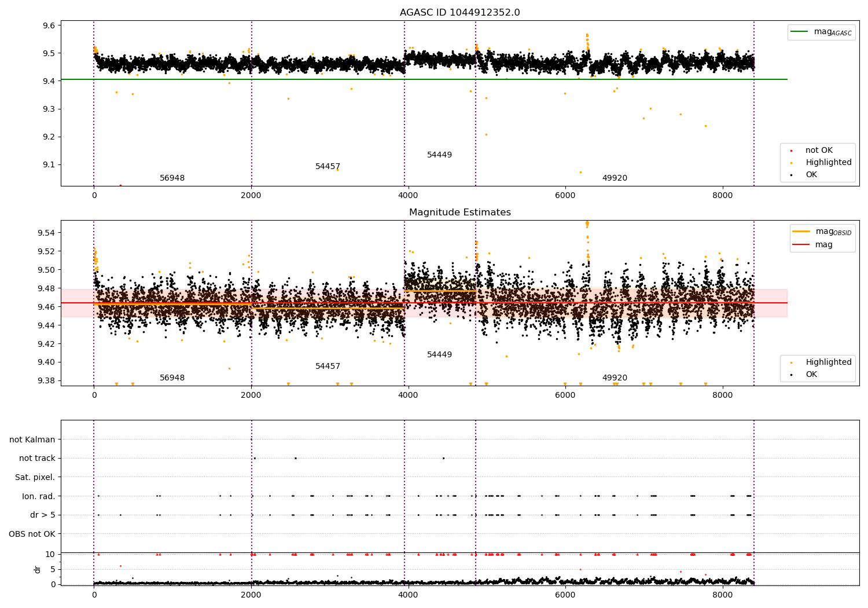Select the mag OBSID legend entry

[822, 232]
